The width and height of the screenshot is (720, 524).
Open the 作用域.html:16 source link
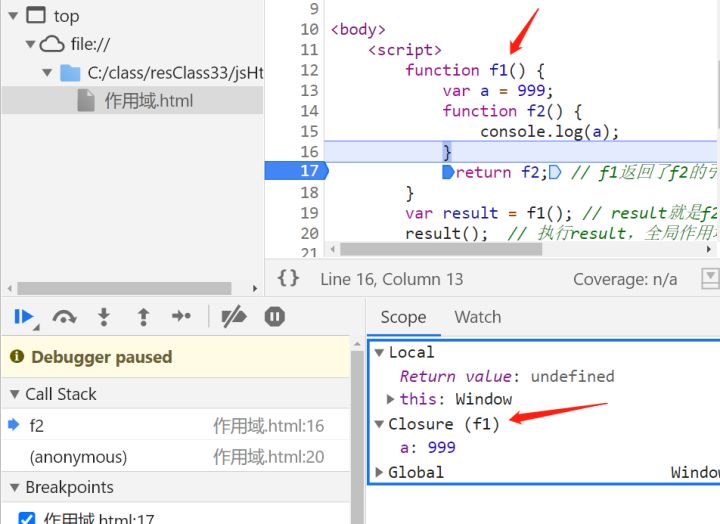pyautogui.click(x=268, y=426)
